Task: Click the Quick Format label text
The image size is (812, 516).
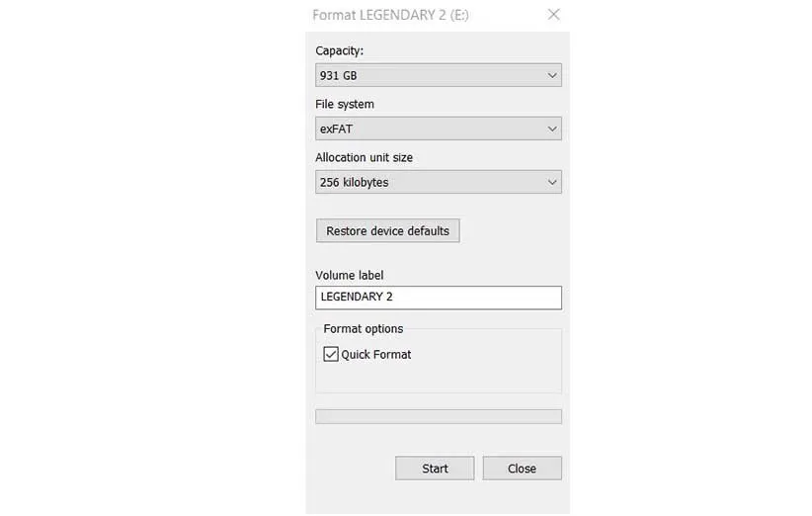Action: pos(376,354)
